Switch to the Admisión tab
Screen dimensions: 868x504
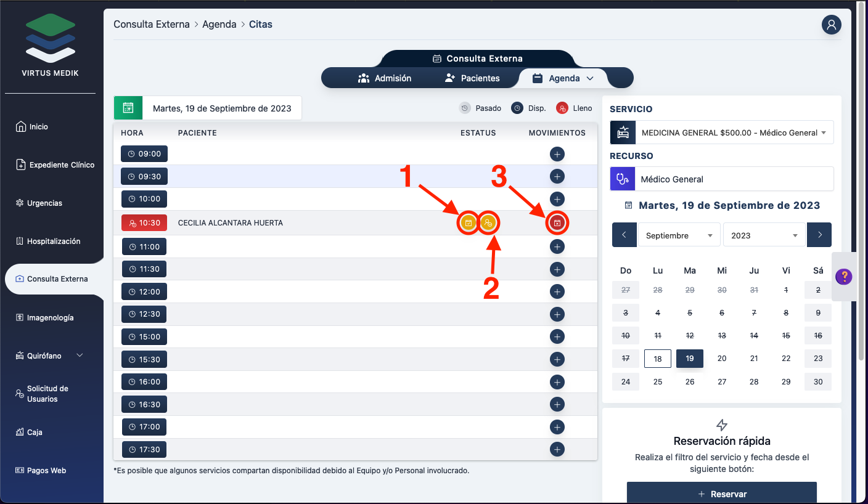pos(385,78)
